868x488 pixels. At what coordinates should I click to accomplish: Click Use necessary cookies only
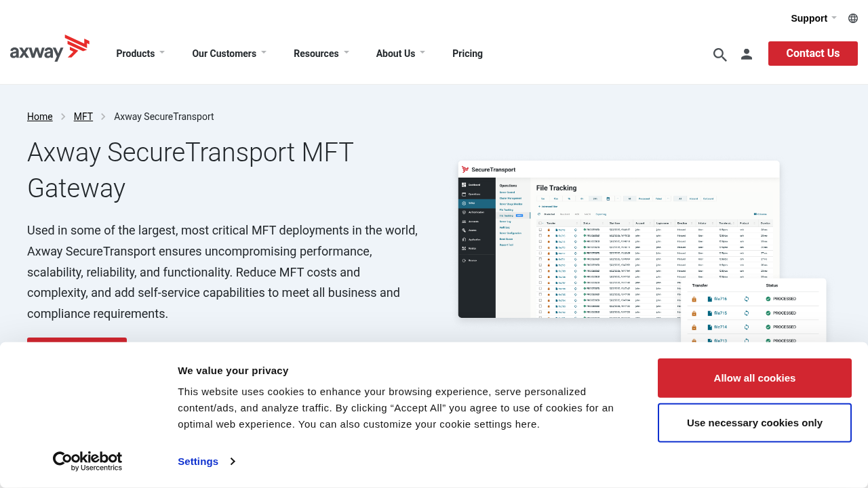(754, 423)
